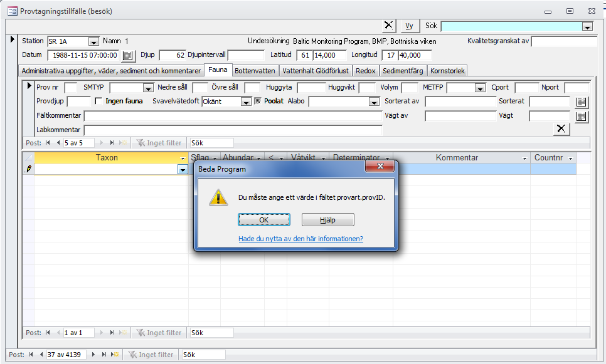Open the Kommentar column header filter arrow
This screenshot has height=364, width=606.
click(524, 159)
